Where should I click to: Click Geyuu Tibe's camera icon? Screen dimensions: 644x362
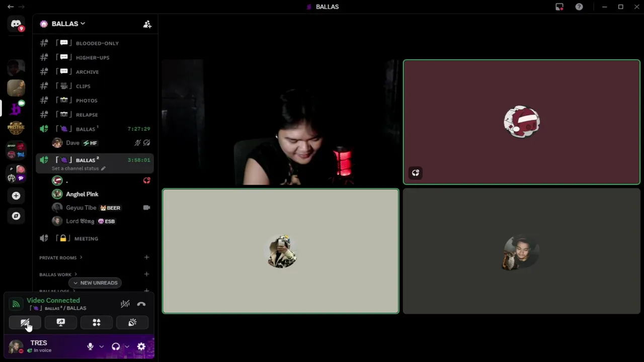click(146, 208)
